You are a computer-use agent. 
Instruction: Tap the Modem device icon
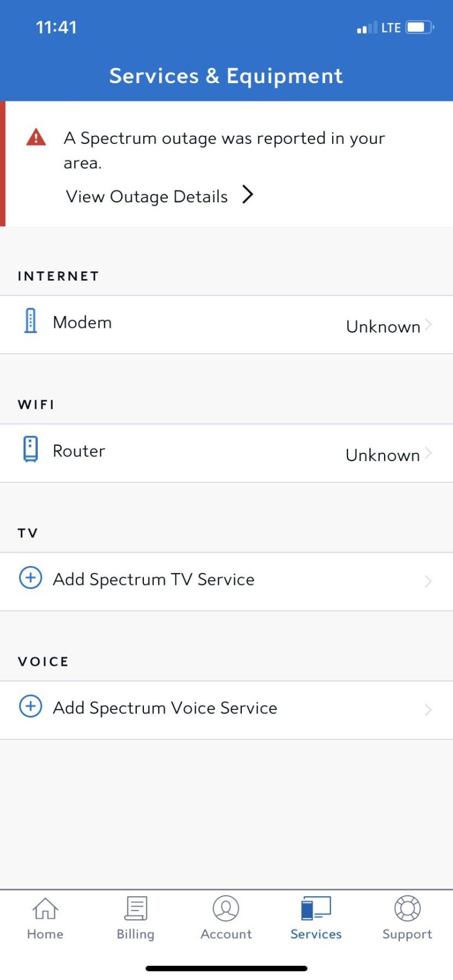[31, 321]
